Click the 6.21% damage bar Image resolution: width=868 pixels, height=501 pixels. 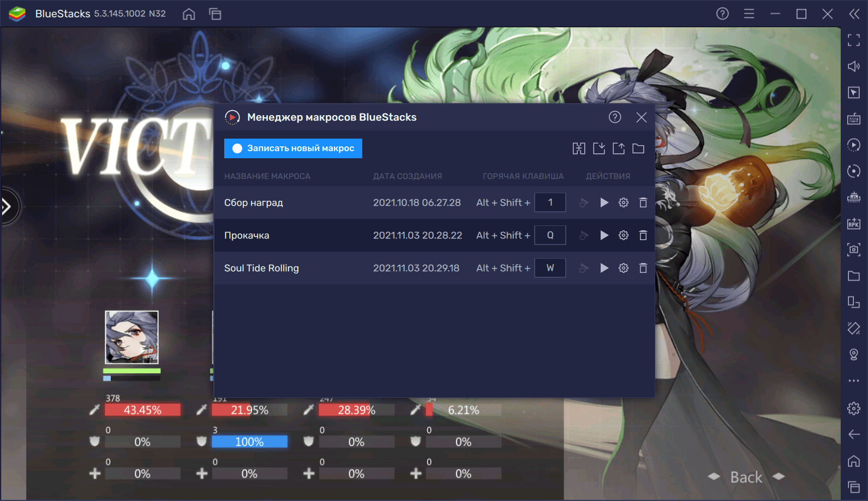click(463, 410)
